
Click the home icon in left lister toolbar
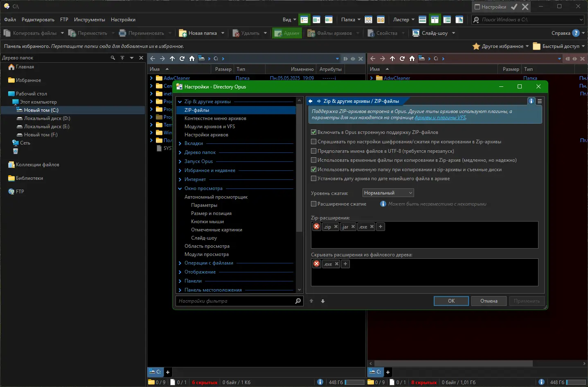pyautogui.click(x=192, y=59)
